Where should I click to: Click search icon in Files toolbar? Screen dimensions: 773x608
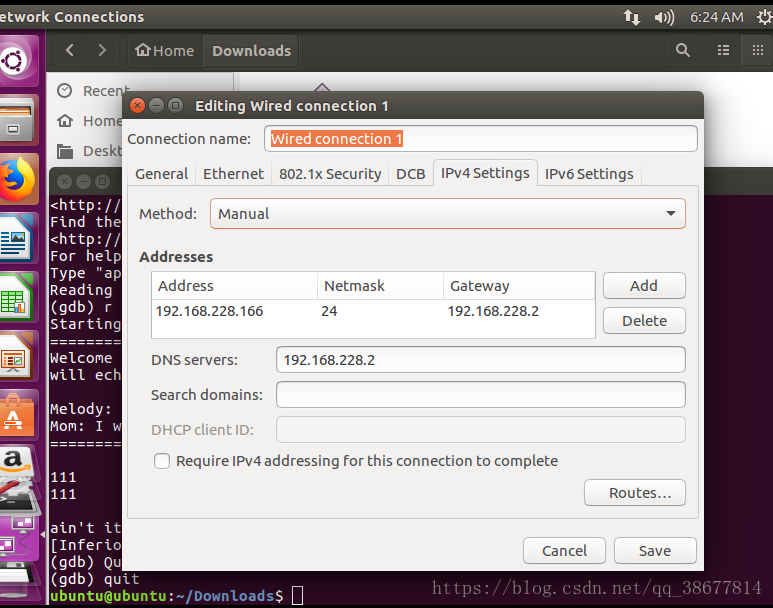[683, 50]
